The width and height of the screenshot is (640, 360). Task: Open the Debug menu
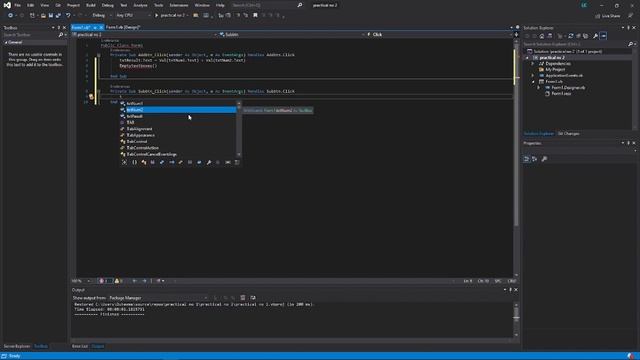108,5
